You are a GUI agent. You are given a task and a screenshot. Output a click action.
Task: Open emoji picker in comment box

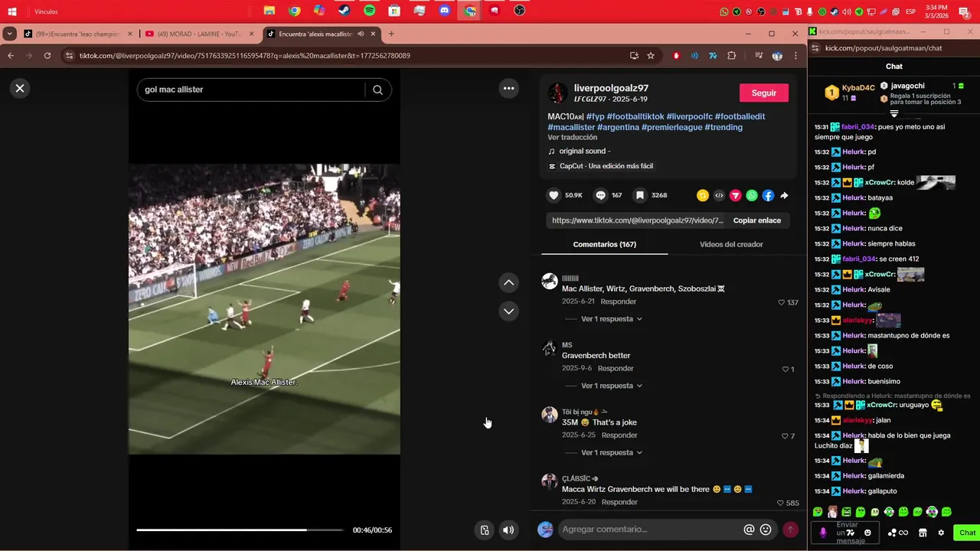click(766, 530)
